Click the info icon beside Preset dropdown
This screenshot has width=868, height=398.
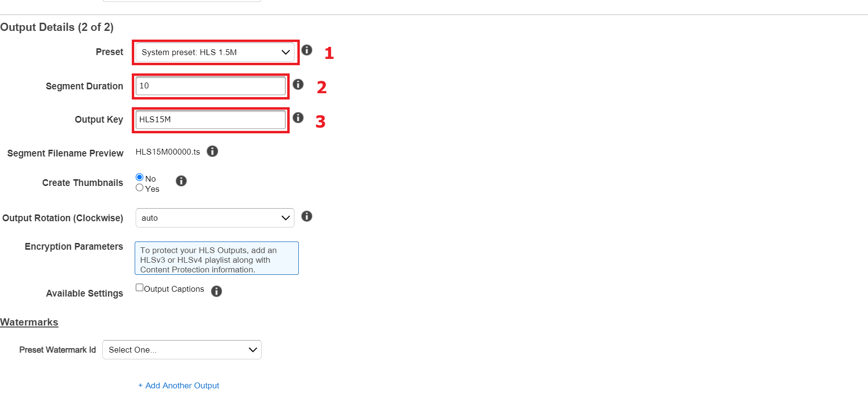coord(307,50)
